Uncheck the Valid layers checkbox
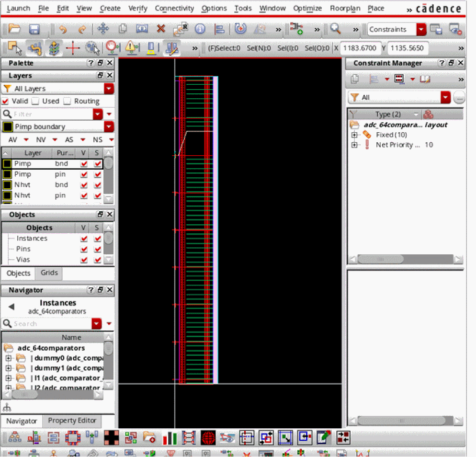 [x=6, y=101]
